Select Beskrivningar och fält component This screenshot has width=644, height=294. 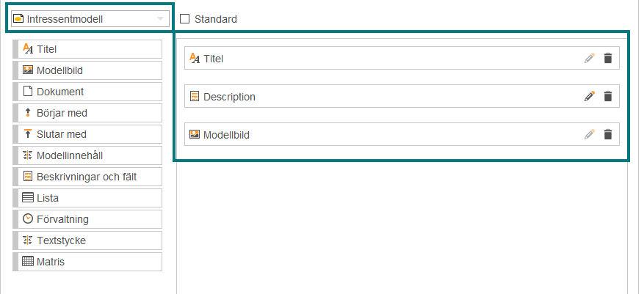click(87, 177)
